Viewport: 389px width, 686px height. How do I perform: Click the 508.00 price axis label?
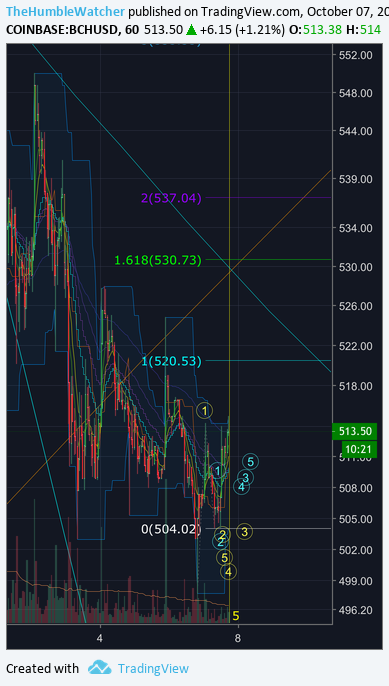click(356, 488)
